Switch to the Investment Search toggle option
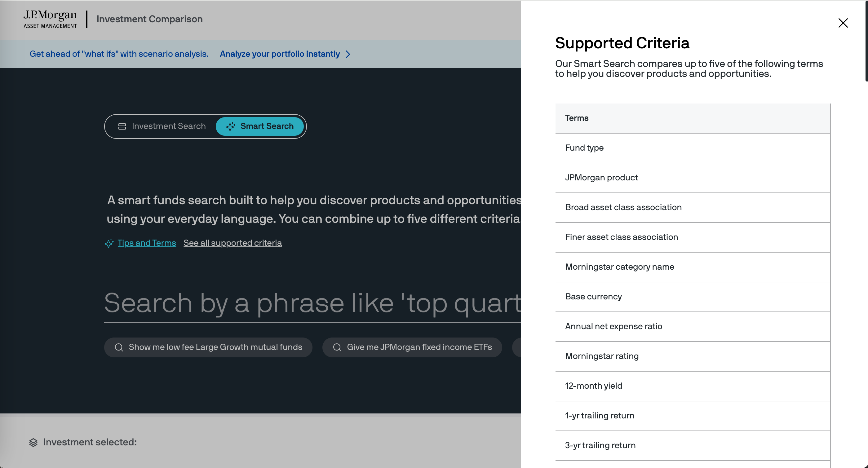 point(162,126)
